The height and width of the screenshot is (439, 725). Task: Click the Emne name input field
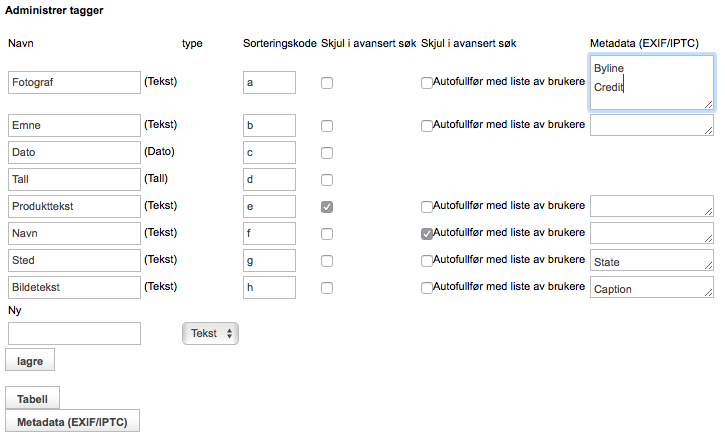[x=74, y=125]
